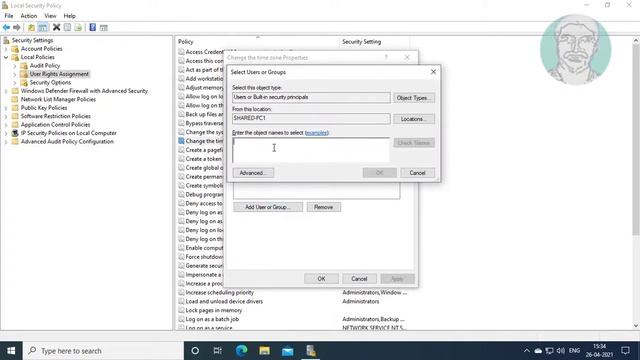Close the Select Users or Groups dialog
The image size is (640, 360).
(433, 72)
